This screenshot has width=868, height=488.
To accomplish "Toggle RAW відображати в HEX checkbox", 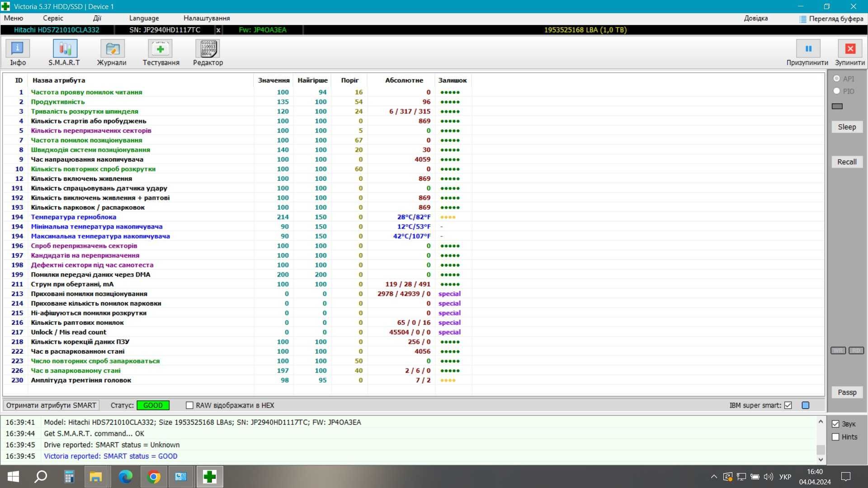I will point(189,405).
